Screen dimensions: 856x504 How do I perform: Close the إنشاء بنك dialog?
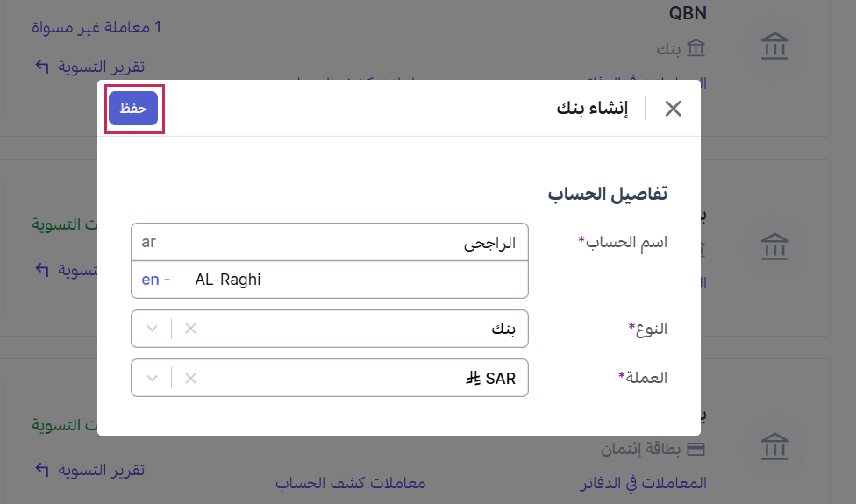tap(673, 109)
